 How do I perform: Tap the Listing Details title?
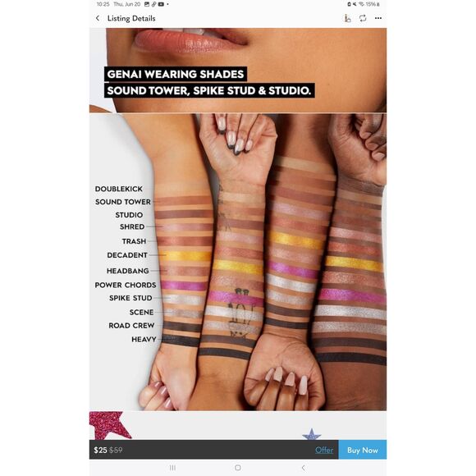pyautogui.click(x=131, y=18)
